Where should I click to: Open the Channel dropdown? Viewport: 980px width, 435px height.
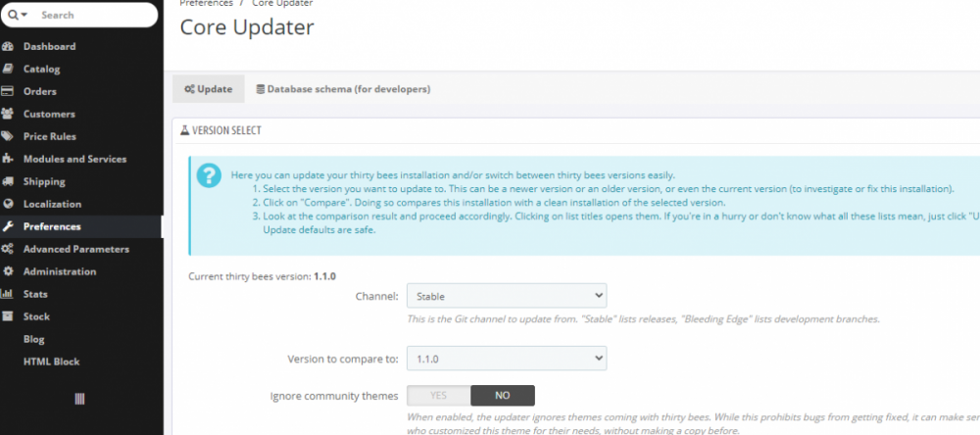click(x=507, y=296)
